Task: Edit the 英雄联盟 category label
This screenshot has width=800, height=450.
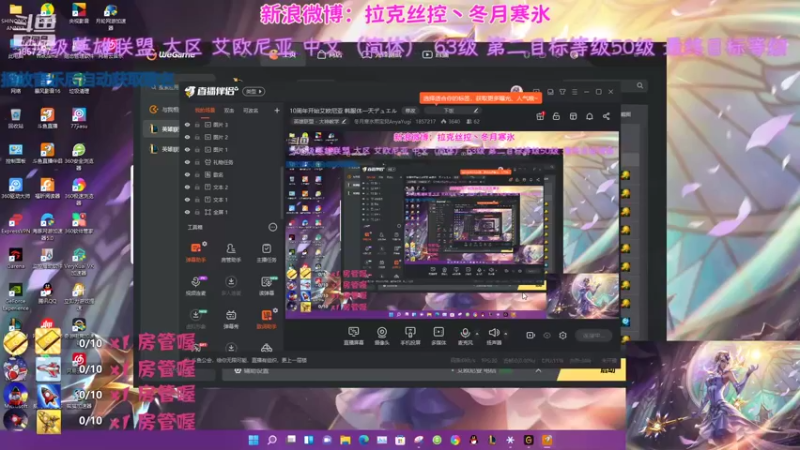Action: pos(319,122)
